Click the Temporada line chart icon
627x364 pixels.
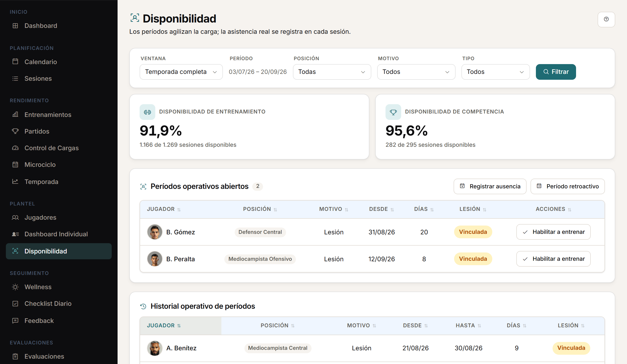pos(15,182)
